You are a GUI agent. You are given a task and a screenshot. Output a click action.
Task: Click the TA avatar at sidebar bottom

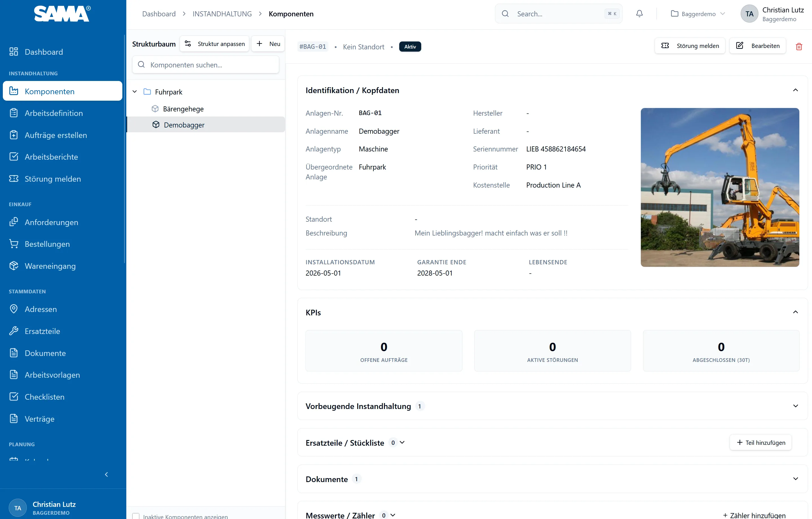tap(17, 508)
